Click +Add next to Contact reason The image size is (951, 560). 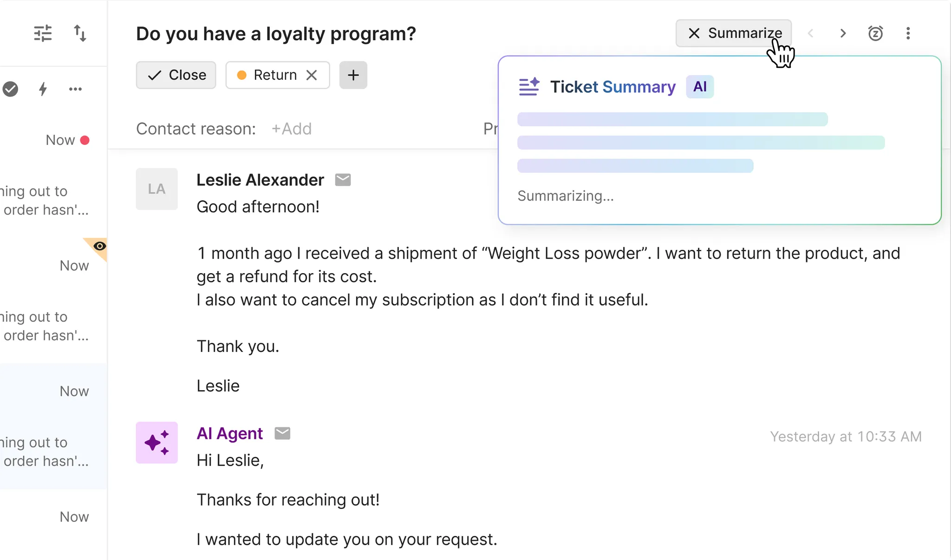coord(291,129)
